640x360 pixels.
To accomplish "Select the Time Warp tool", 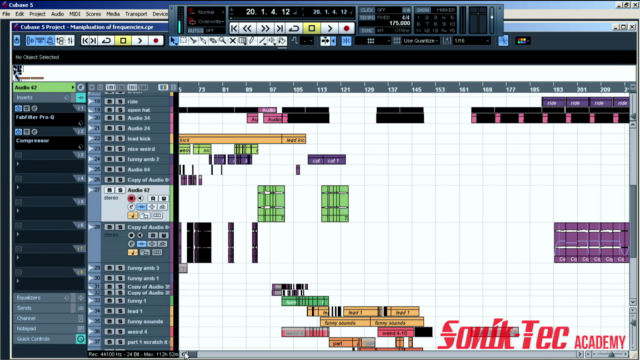I will (x=242, y=41).
